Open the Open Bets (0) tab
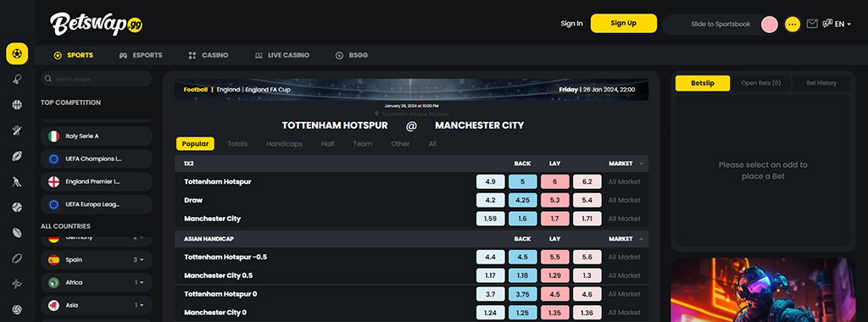This screenshot has width=868, height=322. click(x=760, y=83)
